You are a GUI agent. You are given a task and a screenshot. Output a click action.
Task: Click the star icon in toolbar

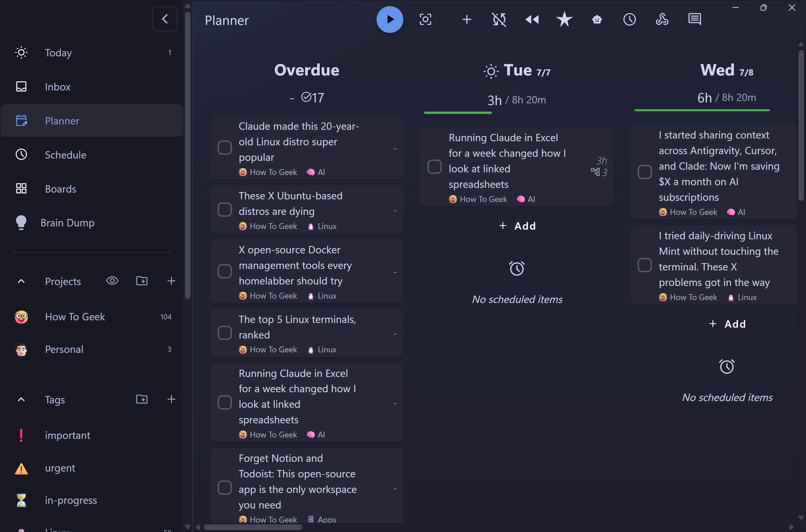[564, 20]
